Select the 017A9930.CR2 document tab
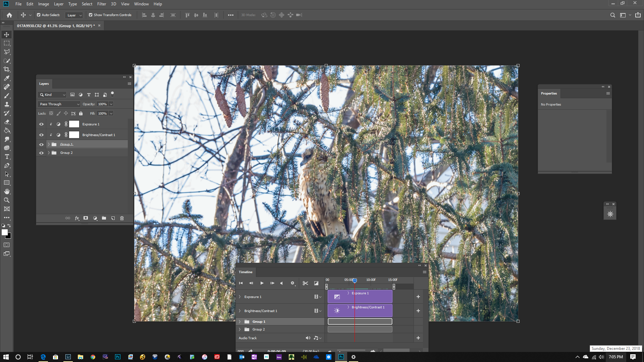This screenshot has height=362, width=644. coord(56,26)
